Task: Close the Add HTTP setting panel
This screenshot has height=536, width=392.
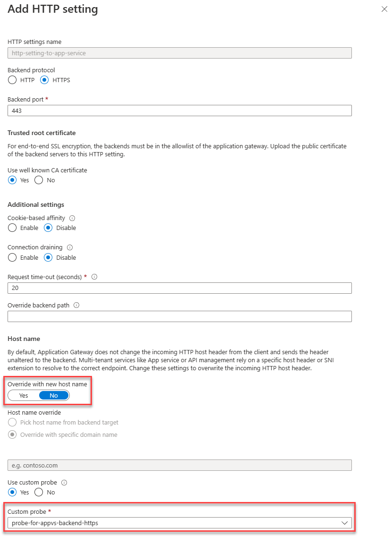Action: (384, 9)
